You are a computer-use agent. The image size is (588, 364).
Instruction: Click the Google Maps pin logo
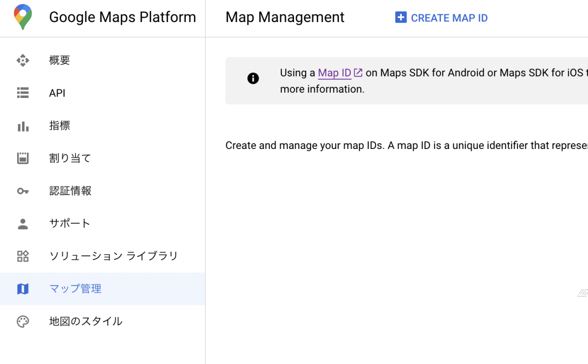coord(23,17)
